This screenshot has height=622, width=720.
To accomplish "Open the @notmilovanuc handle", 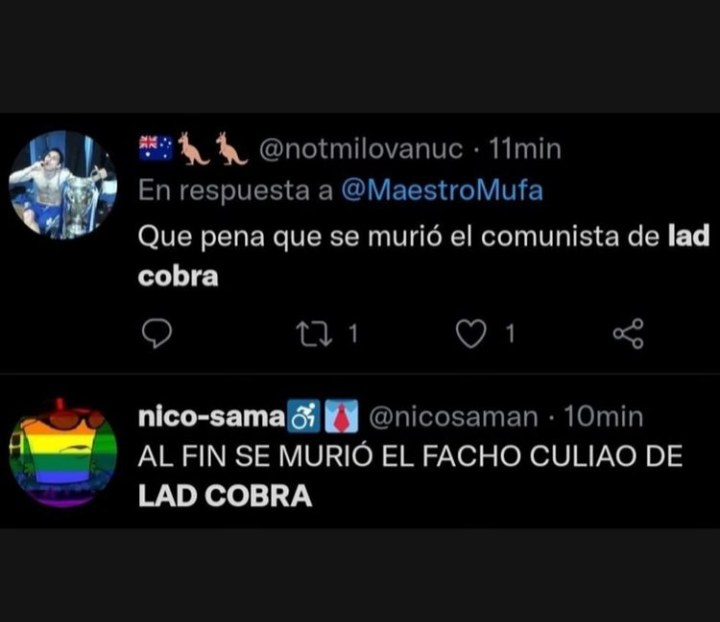I will click(361, 149).
